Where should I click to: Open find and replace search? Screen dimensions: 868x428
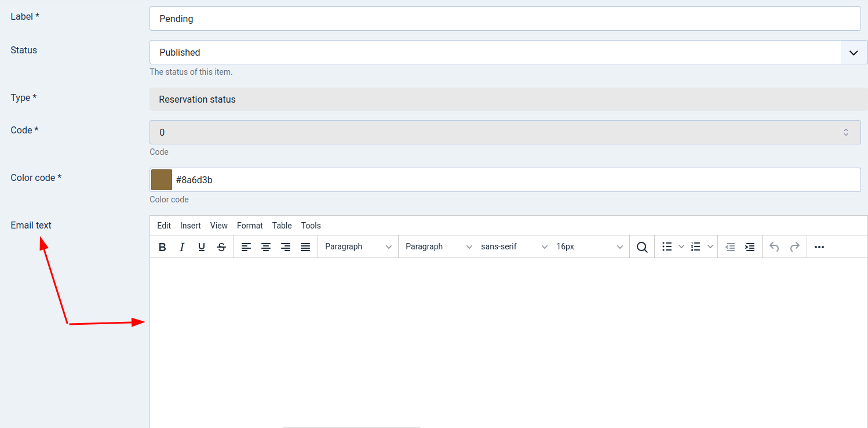tap(642, 247)
